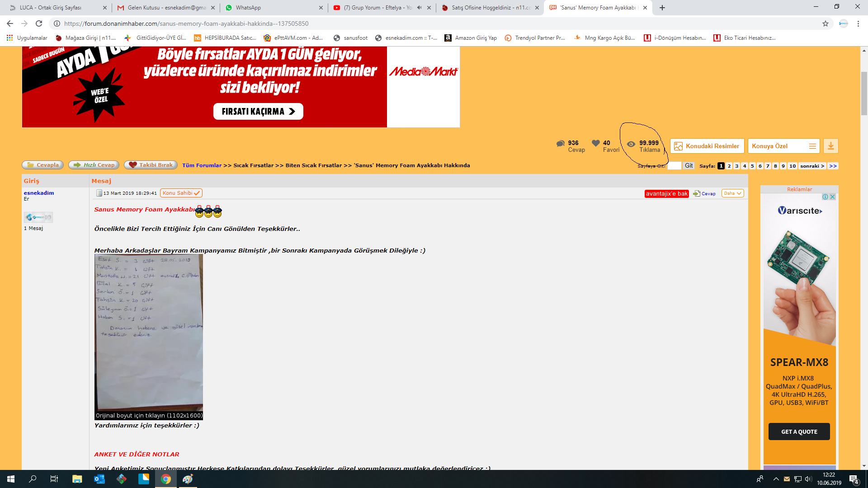The width and height of the screenshot is (868, 488).
Task: Open Outlook from the taskbar
Action: point(99,479)
